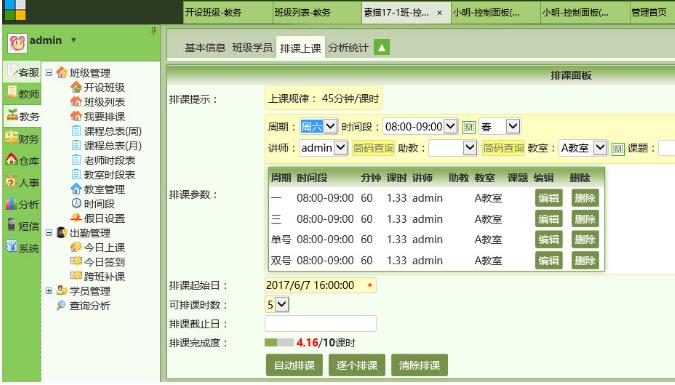The width and height of the screenshot is (675, 385).
Task: Close the 素描17-1班 tab
Action: click(440, 12)
